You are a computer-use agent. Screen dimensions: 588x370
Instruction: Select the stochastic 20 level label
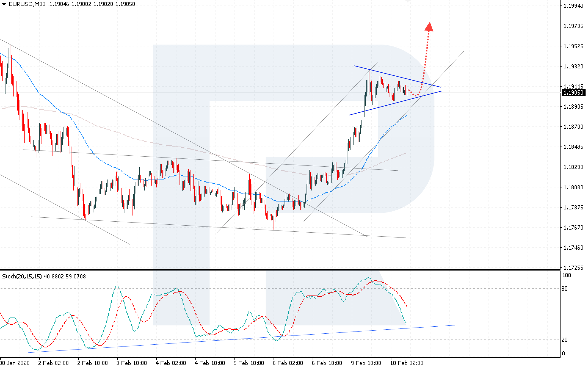pyautogui.click(x=564, y=340)
